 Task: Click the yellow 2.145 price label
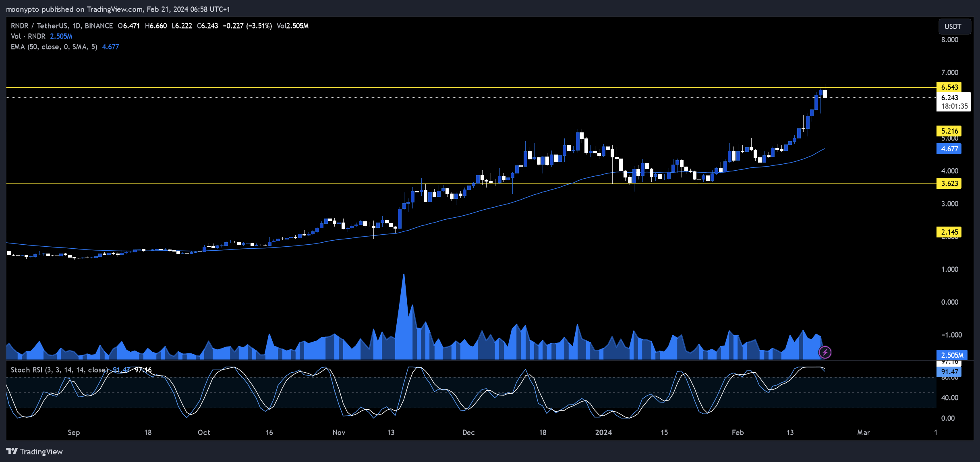point(949,232)
